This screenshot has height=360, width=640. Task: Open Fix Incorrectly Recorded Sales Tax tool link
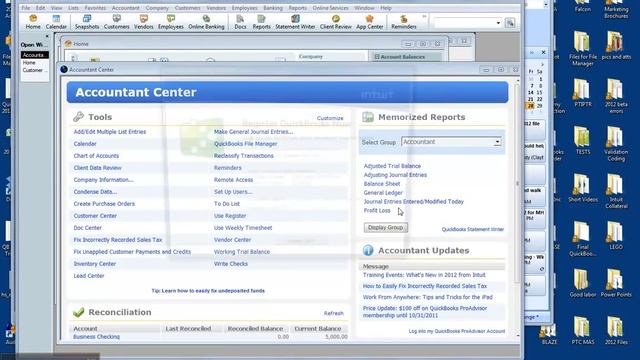tap(118, 240)
